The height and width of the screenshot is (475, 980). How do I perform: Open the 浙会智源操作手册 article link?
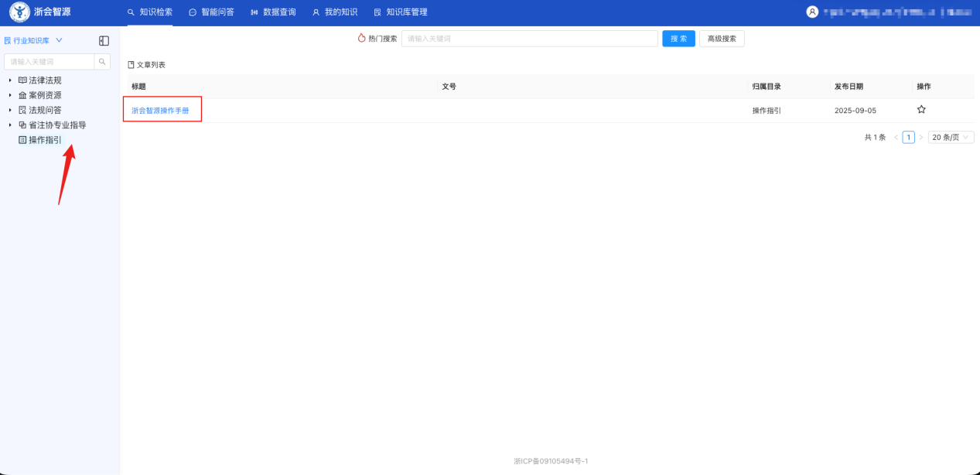tap(161, 109)
